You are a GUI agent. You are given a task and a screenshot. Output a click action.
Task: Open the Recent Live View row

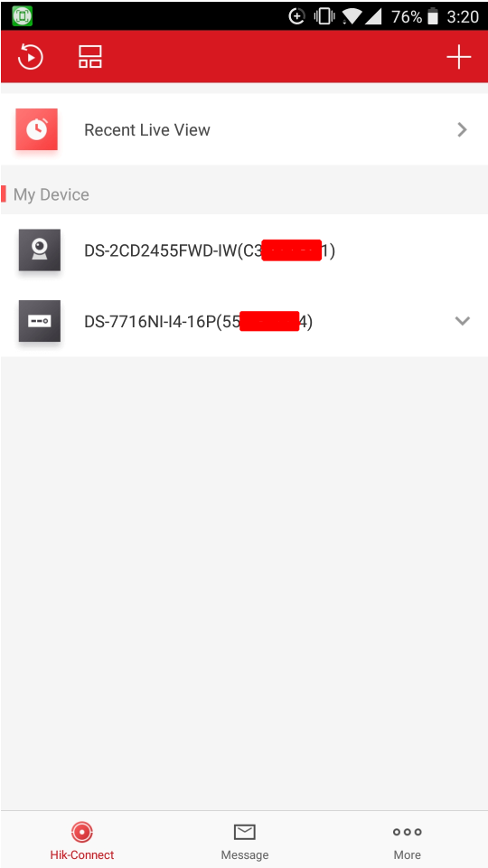click(244, 129)
